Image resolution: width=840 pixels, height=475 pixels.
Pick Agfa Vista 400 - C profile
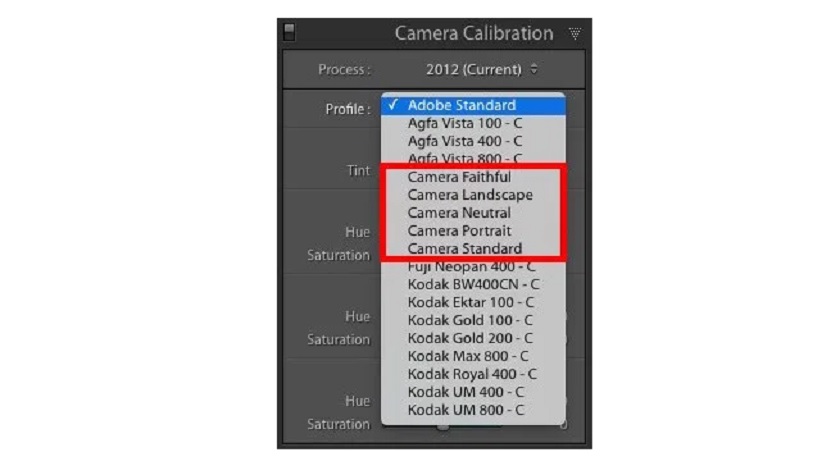click(x=464, y=141)
